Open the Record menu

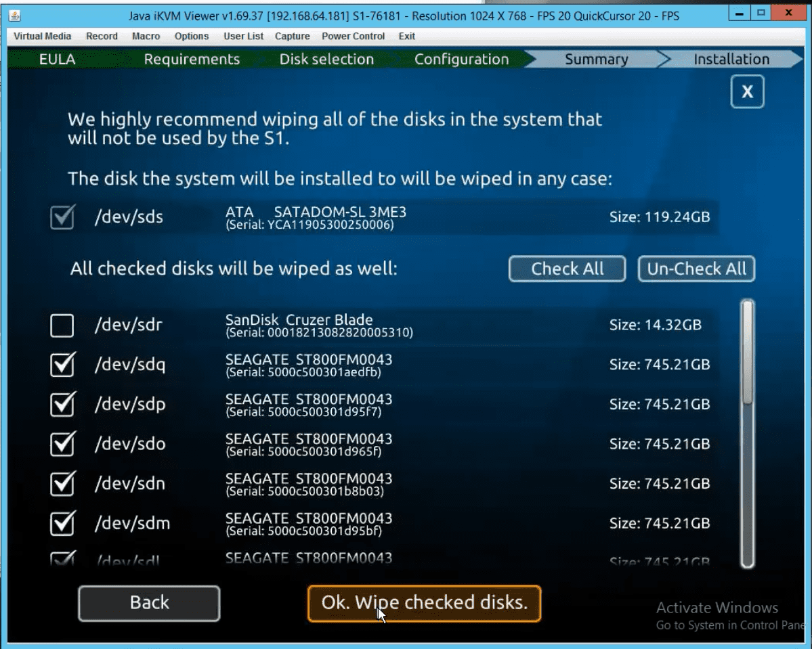pos(102,37)
